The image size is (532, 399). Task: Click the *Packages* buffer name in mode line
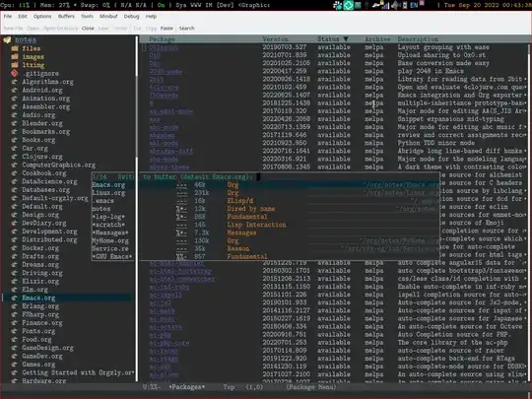click(186, 387)
